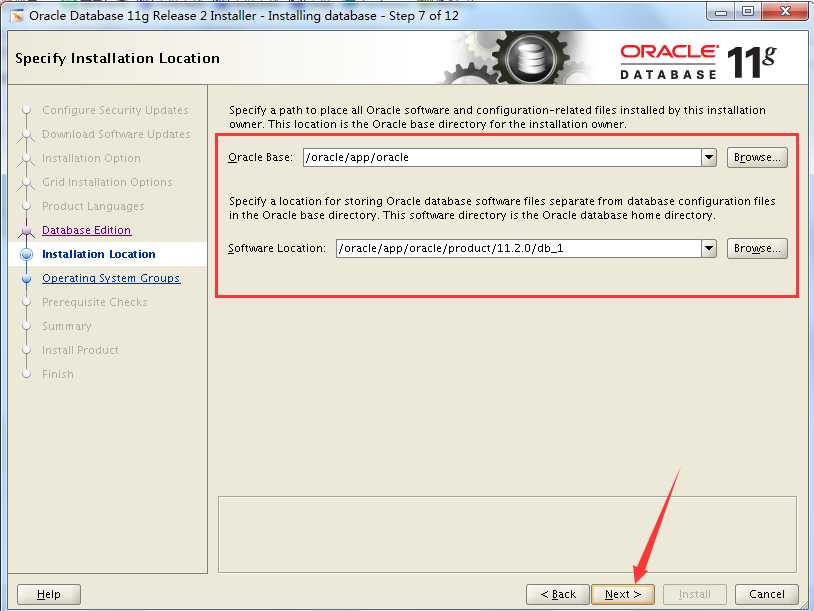This screenshot has height=611, width=814.
Task: Click the Grid Installation Options step
Action: tap(107, 182)
